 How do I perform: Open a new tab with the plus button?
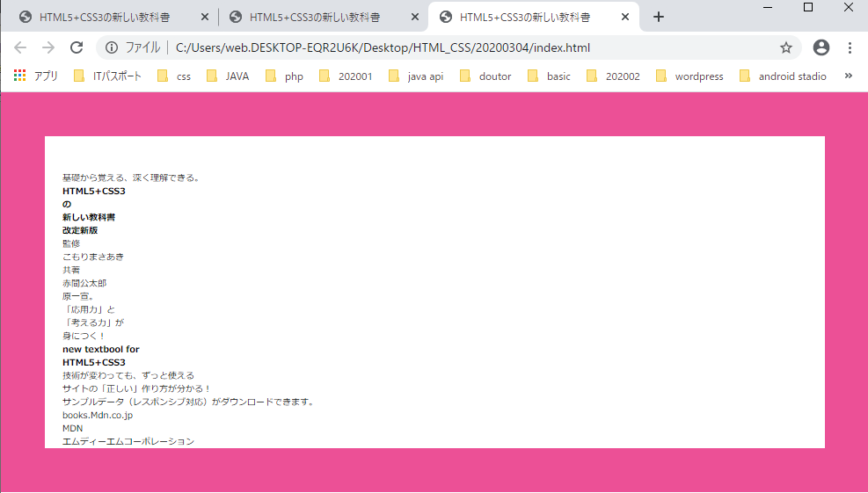658,18
